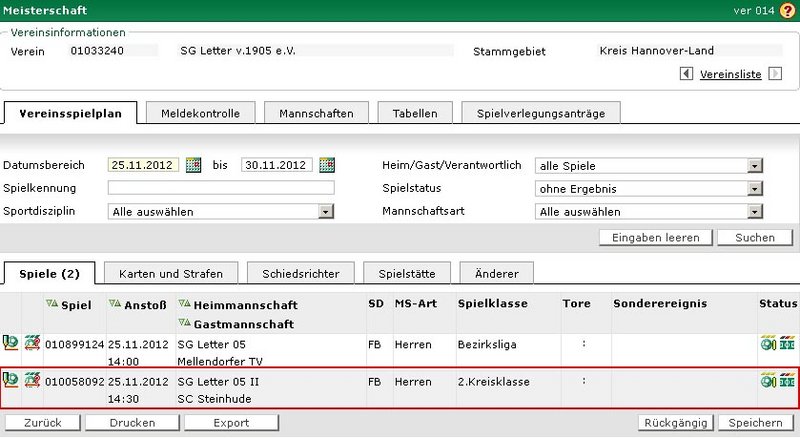Click the Spielkennung input field
This screenshot has width=800, height=438.
coord(221,188)
